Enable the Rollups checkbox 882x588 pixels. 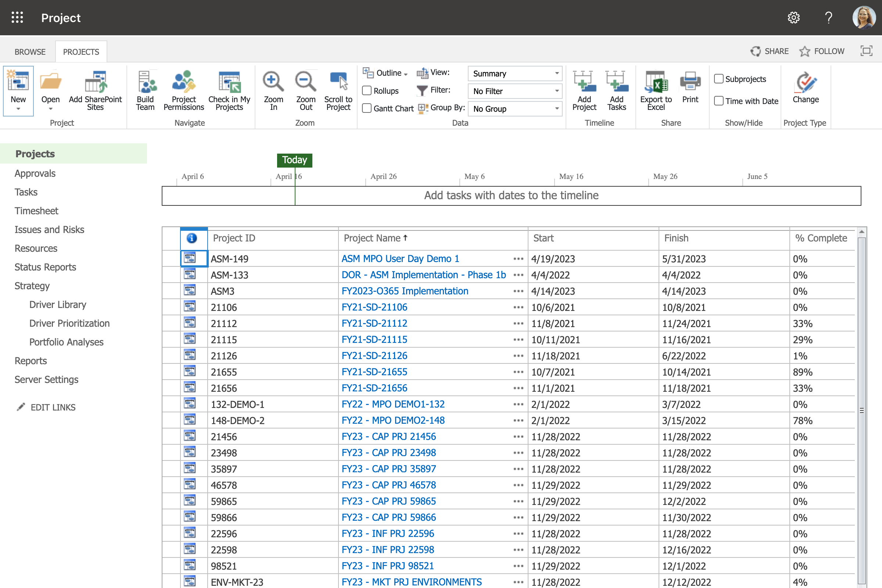click(x=367, y=90)
